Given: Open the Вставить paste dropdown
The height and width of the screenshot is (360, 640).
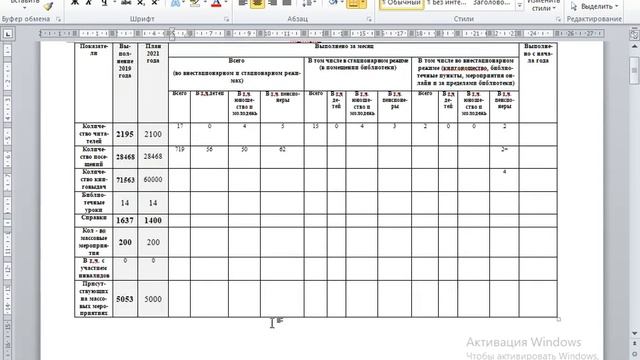Looking at the screenshot, I should coord(24,3).
